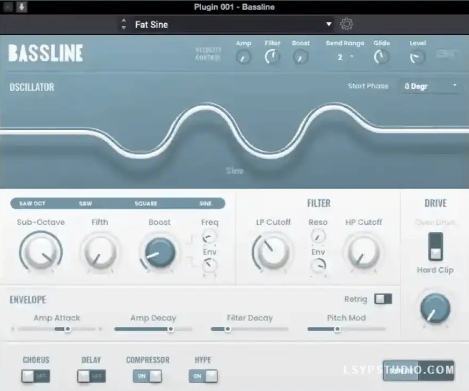Click the small Freq knob
This screenshot has height=391, width=469.
point(209,237)
